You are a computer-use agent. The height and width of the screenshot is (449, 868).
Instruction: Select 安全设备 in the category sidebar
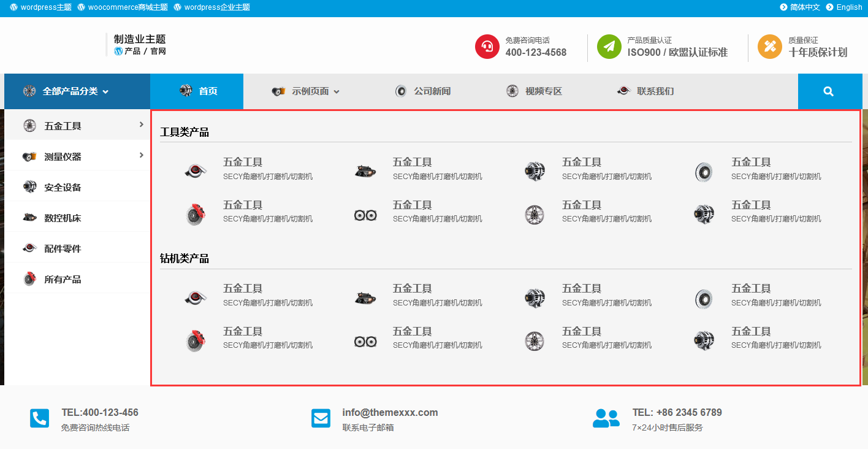point(63,187)
